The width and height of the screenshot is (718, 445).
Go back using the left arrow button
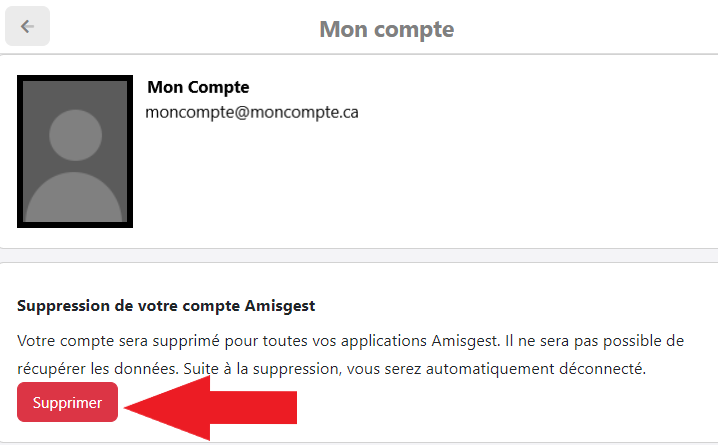pos(27,26)
